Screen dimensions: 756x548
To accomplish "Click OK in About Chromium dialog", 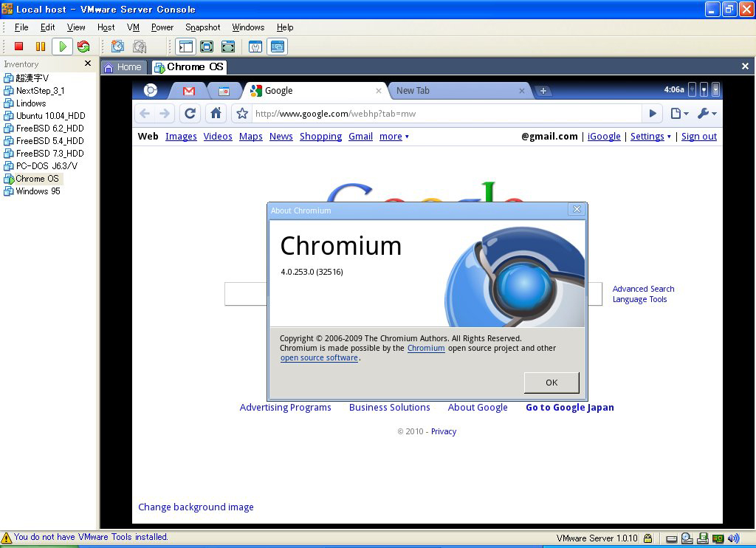I will pos(551,383).
